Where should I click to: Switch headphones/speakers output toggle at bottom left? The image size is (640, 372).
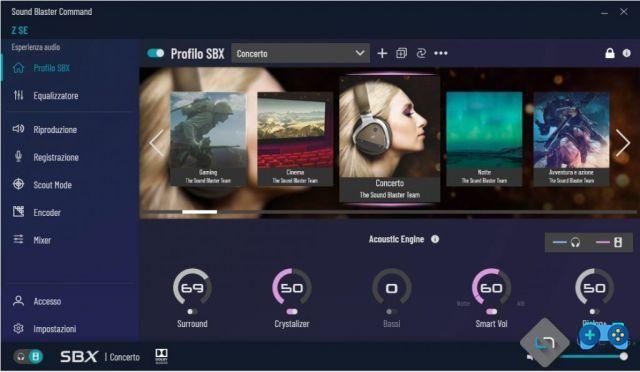28,357
